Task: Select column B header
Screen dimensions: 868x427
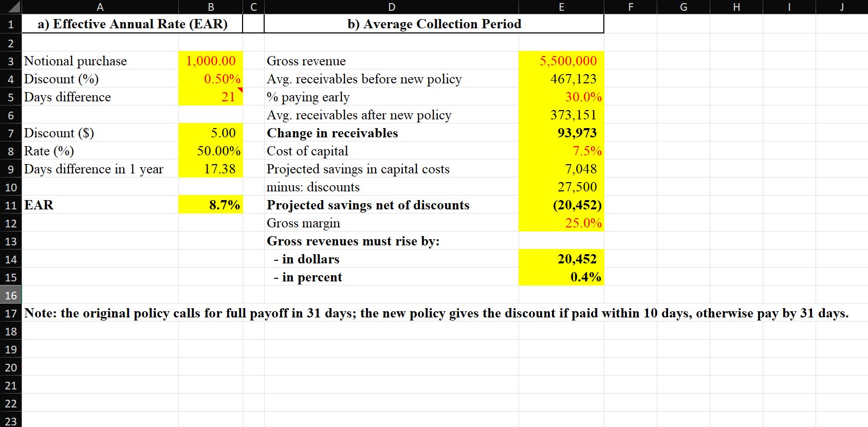Action: (x=211, y=7)
